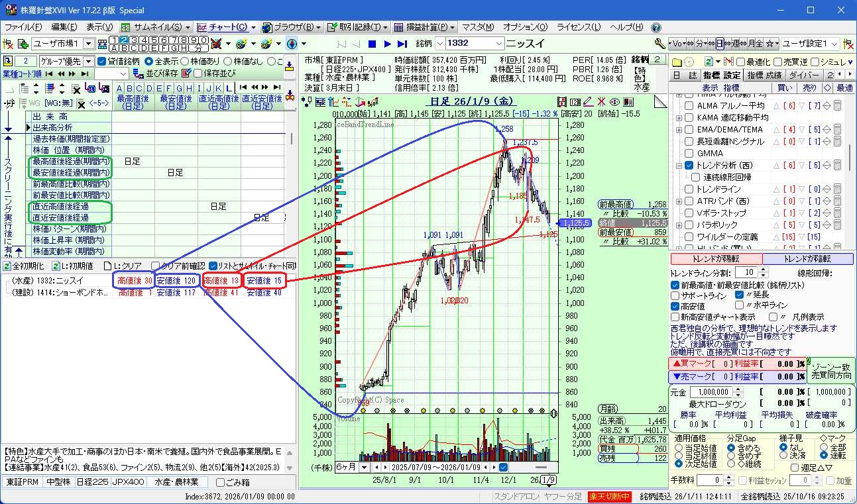The image size is (857, 504).
Task: Toggle the サポートライン checkbox
Action: [675, 295]
